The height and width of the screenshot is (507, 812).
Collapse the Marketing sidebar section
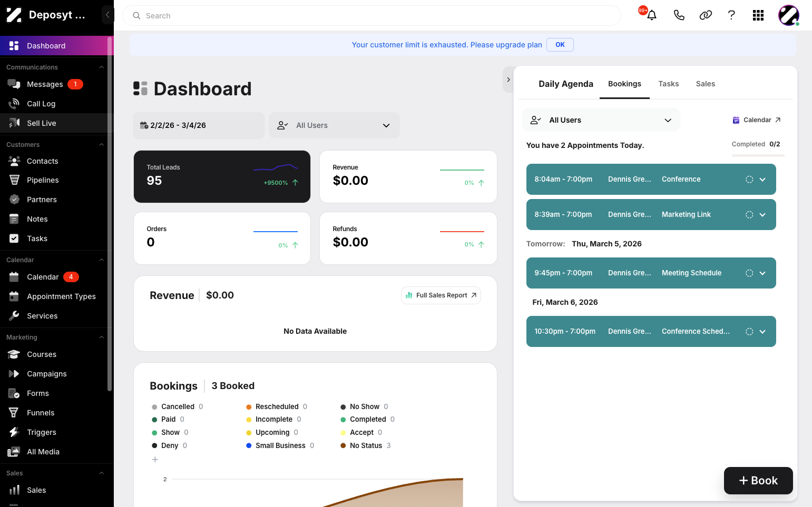(x=101, y=337)
